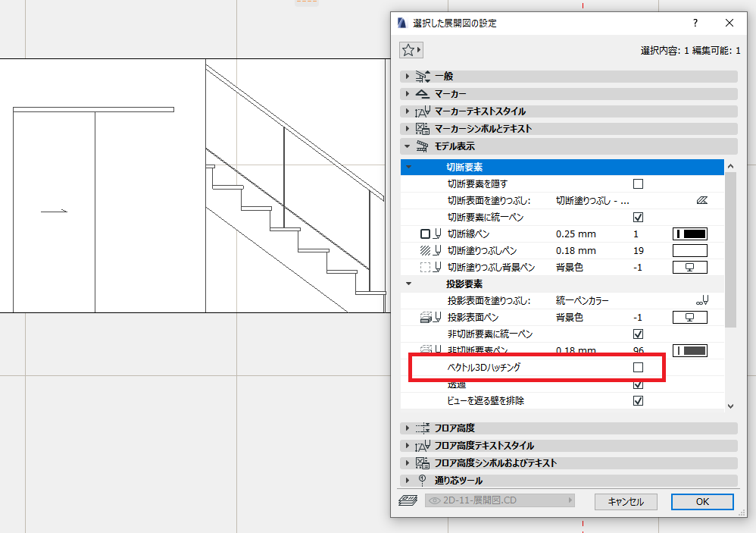The image size is (756, 533).
Task: Toggle 切断要素を隠す checkbox
Action: 638,184
